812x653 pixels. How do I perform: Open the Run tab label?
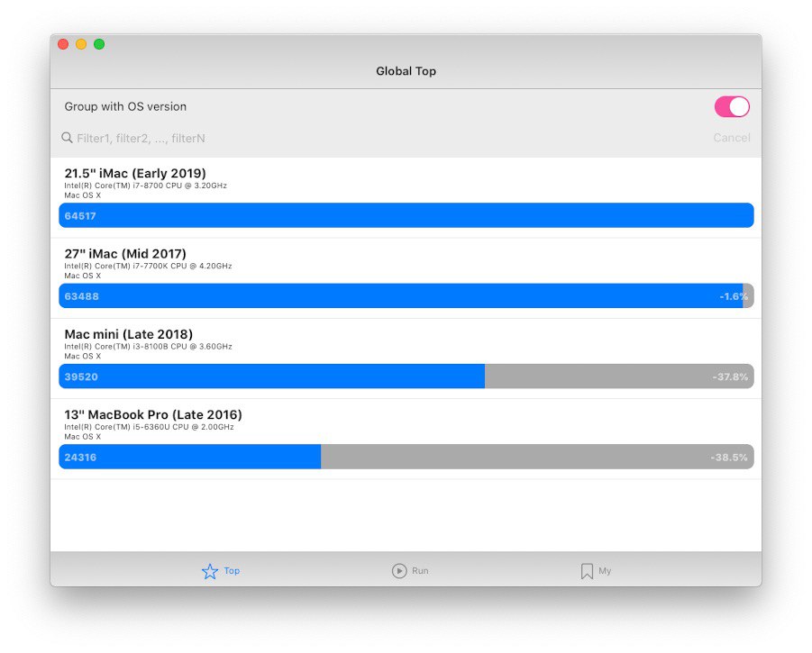(420, 571)
